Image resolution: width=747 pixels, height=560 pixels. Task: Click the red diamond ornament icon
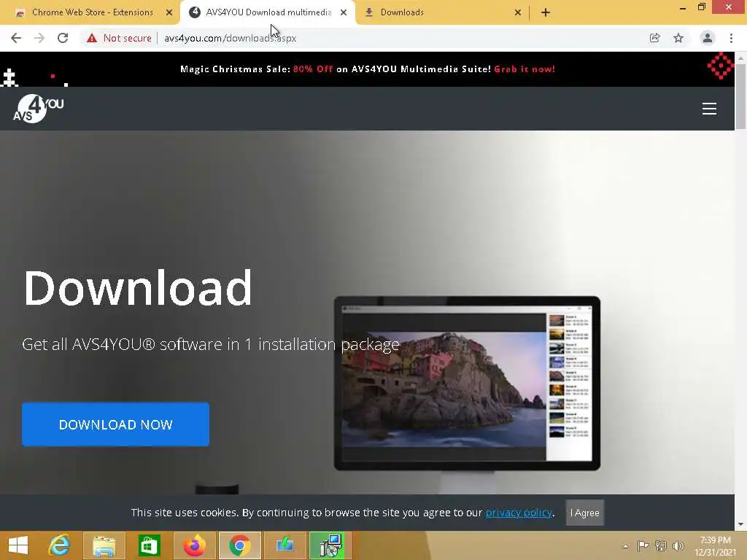(x=721, y=66)
